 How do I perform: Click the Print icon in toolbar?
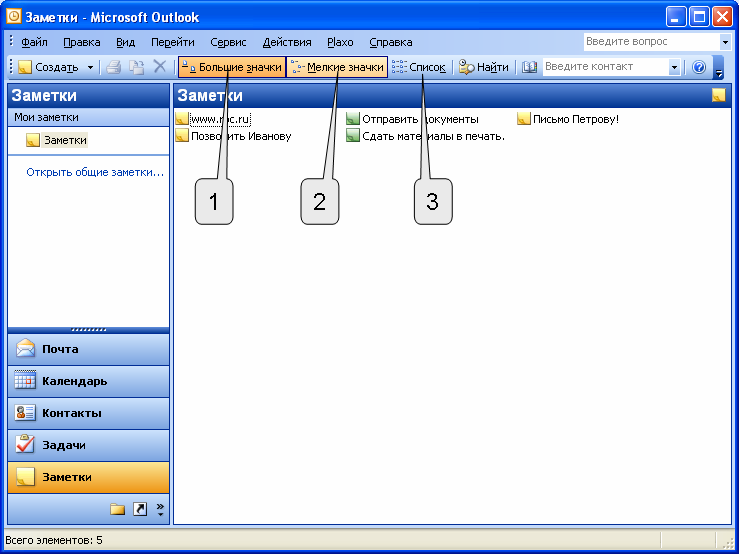(x=114, y=67)
